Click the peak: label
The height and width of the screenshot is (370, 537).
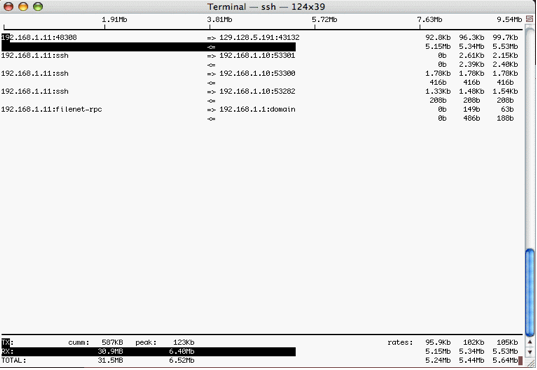pyautogui.click(x=146, y=342)
